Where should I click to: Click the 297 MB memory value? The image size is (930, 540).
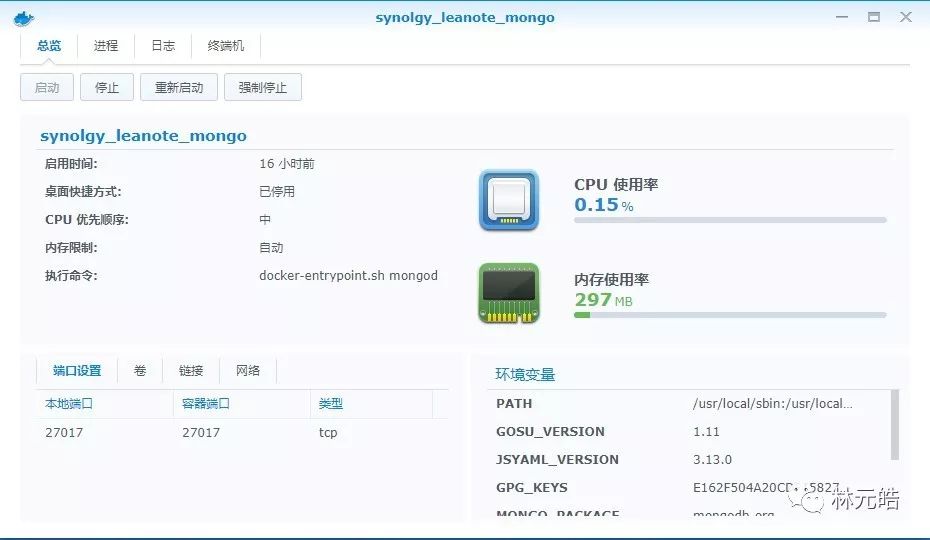coord(603,300)
